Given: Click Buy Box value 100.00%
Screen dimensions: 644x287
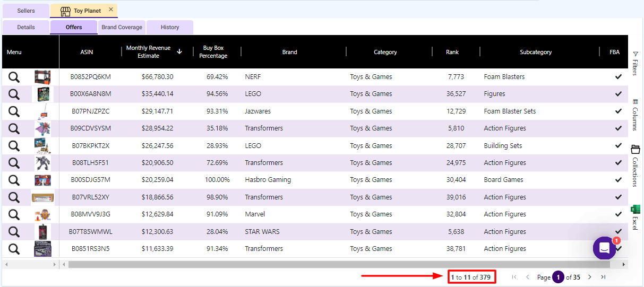Looking at the screenshot, I should 217,180.
